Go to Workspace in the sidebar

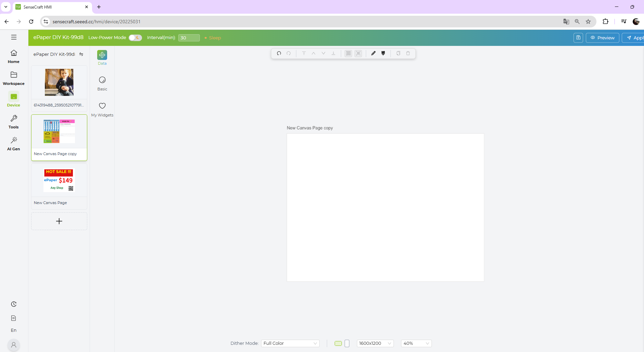click(14, 78)
